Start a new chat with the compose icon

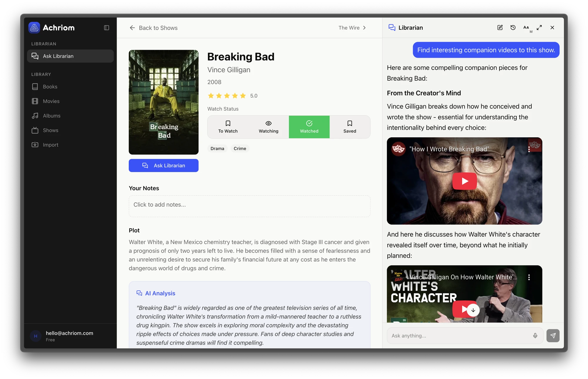[x=500, y=28]
